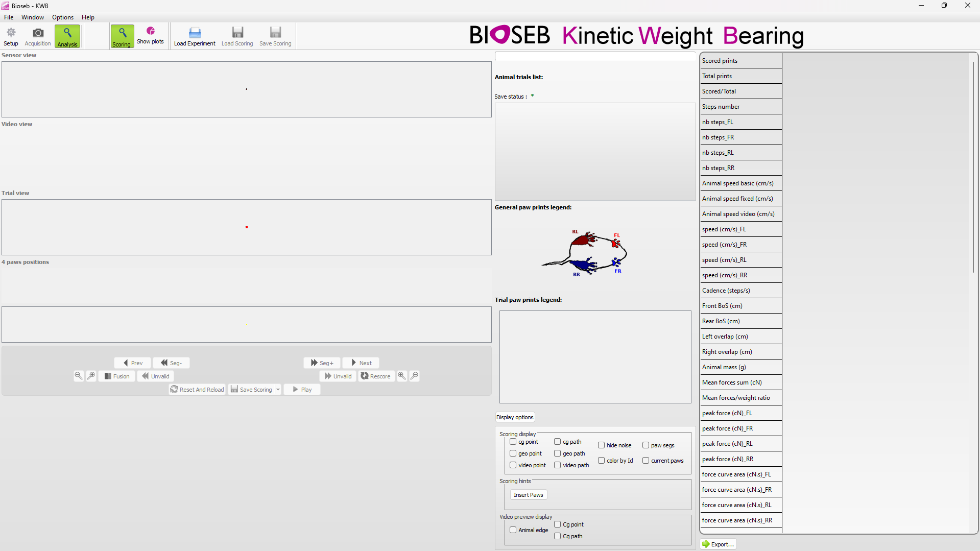
Task: Click the Fusion button
Action: (117, 376)
